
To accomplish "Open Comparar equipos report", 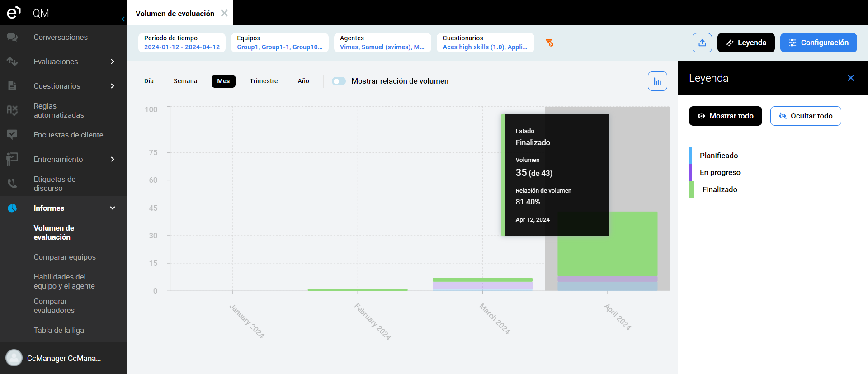I will point(64,257).
